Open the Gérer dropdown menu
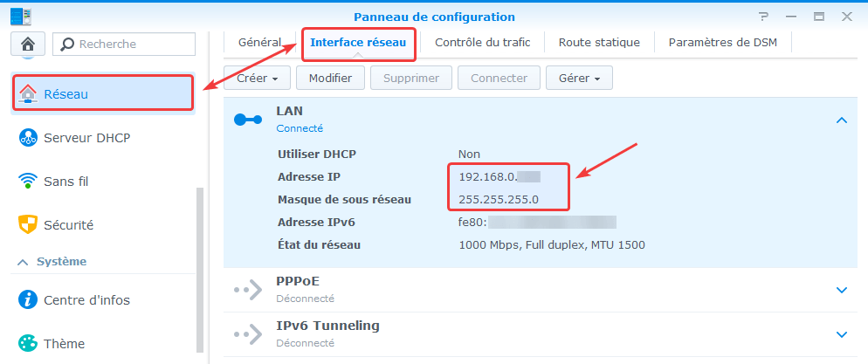This screenshot has height=364, width=868. coord(579,78)
